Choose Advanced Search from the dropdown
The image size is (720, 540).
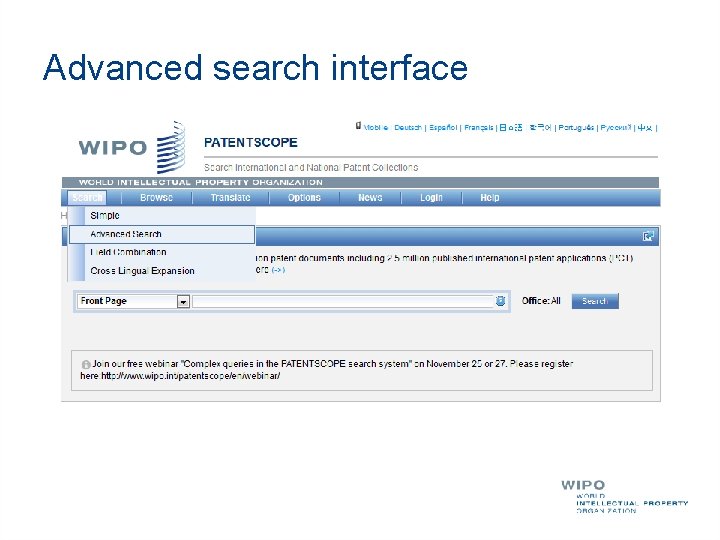(x=162, y=234)
